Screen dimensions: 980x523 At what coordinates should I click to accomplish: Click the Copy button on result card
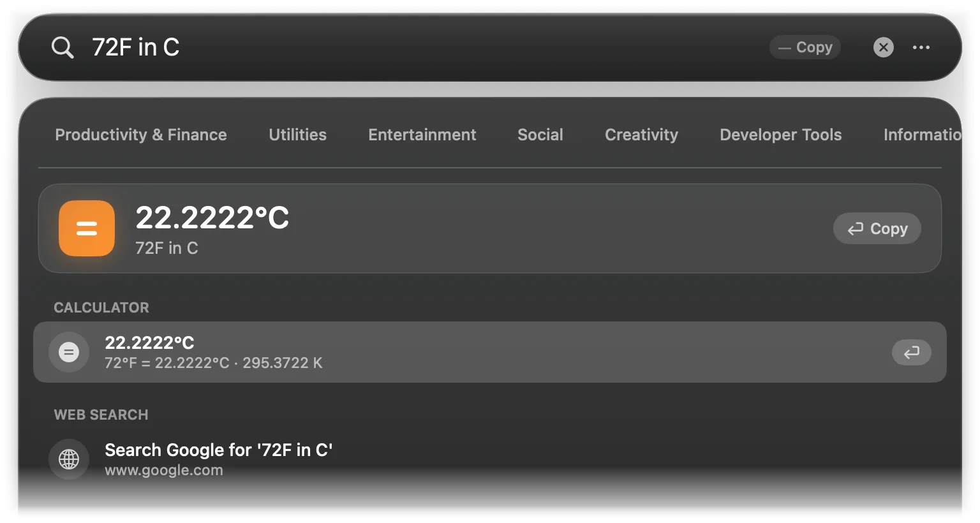coord(877,228)
